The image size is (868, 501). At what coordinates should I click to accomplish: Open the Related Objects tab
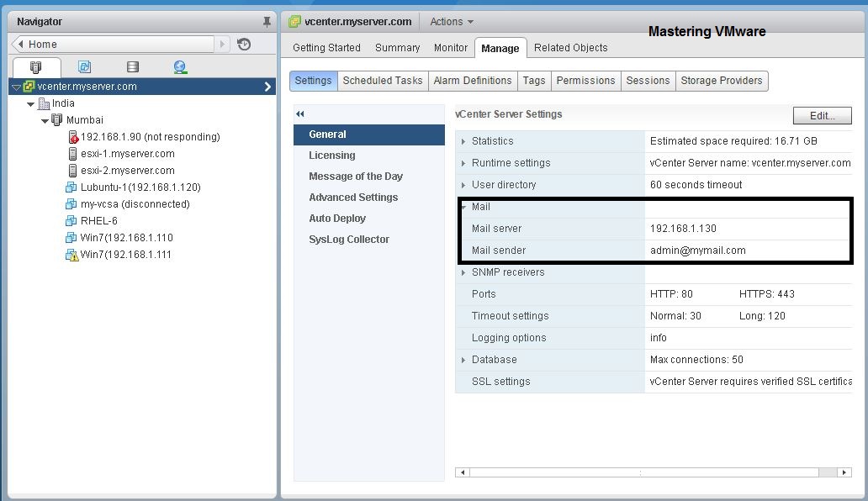pos(571,48)
